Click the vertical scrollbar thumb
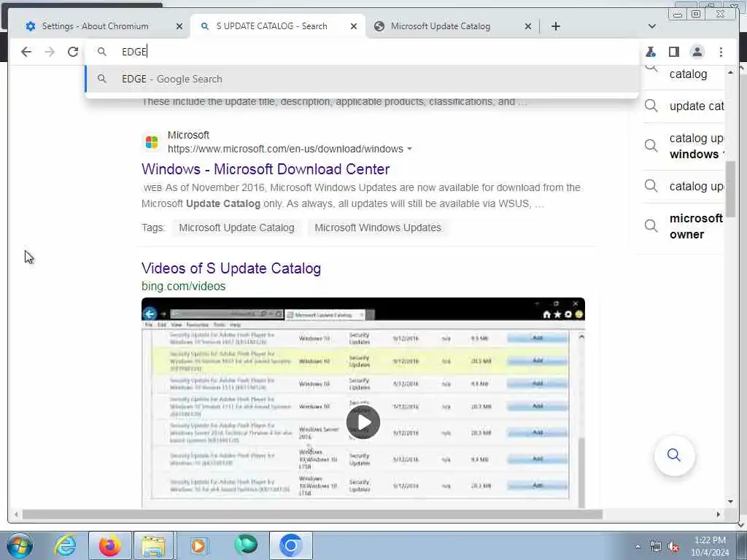Viewport: 747px width, 560px height. tap(730, 189)
